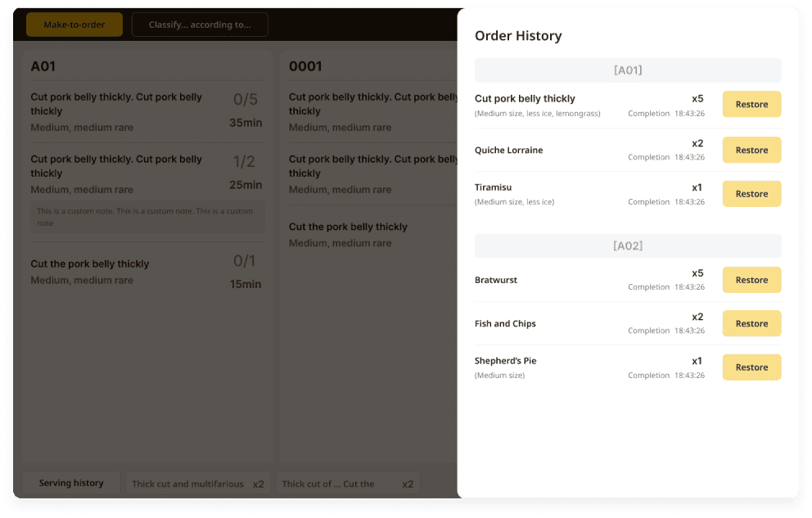Click the x1 quantity for Tiramisu
812x518 pixels.
tap(697, 187)
